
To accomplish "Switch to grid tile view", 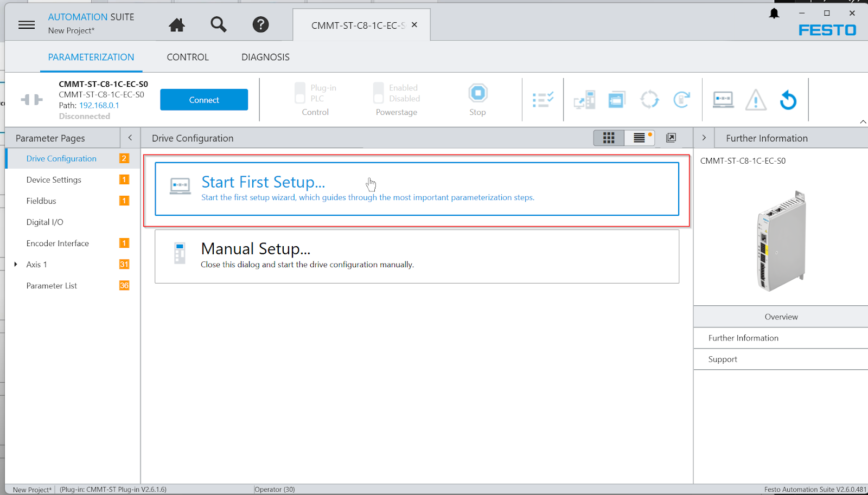I will (609, 138).
